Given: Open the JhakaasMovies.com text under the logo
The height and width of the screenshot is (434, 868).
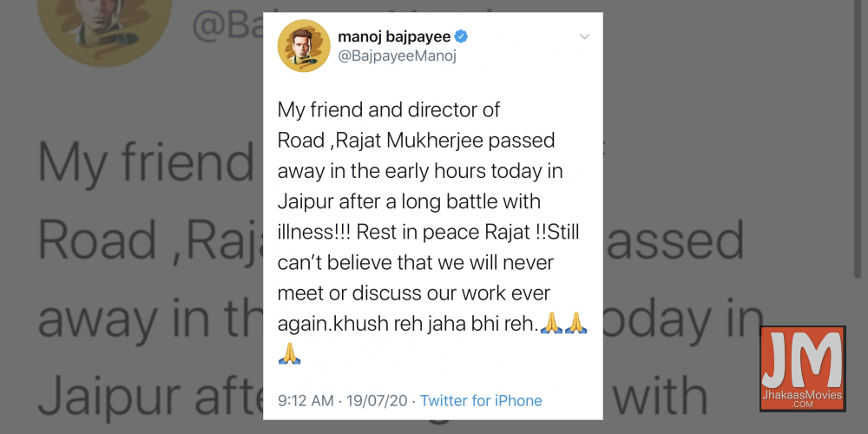Looking at the screenshot, I should click(x=802, y=399).
